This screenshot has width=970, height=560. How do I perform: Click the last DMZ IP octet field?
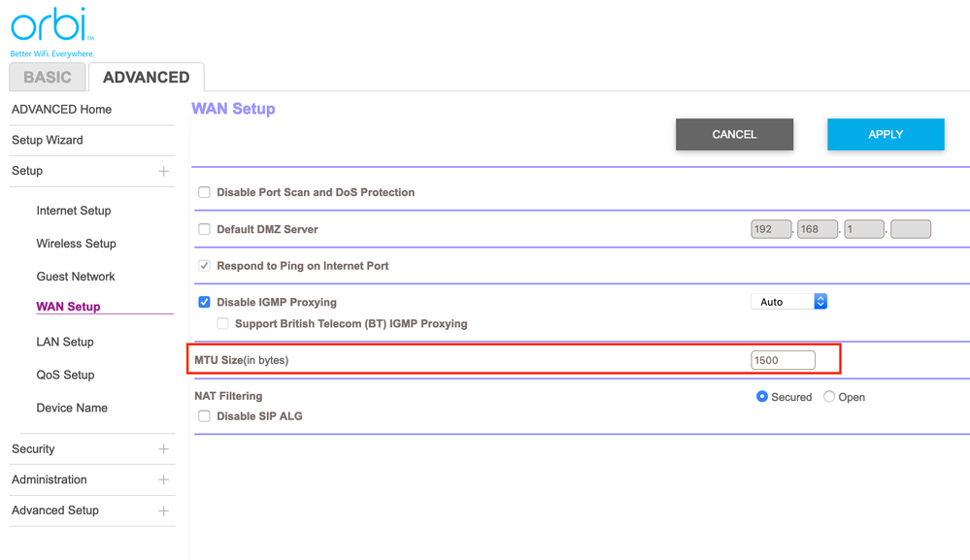(910, 229)
